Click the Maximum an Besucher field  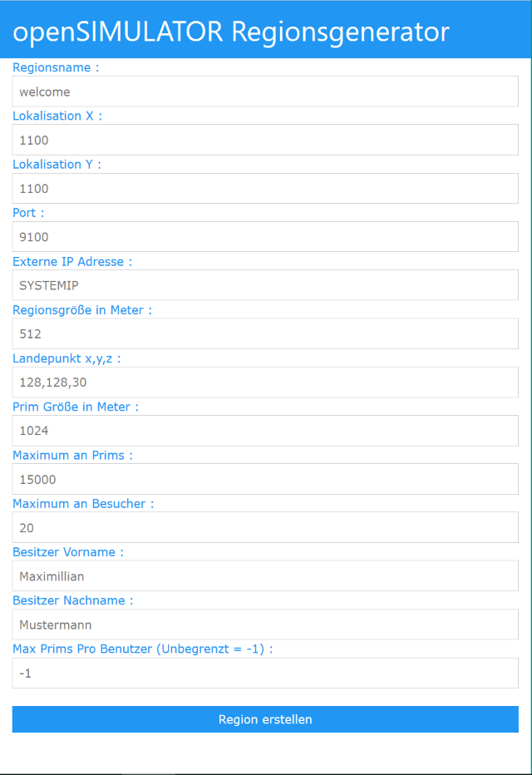[x=265, y=527]
